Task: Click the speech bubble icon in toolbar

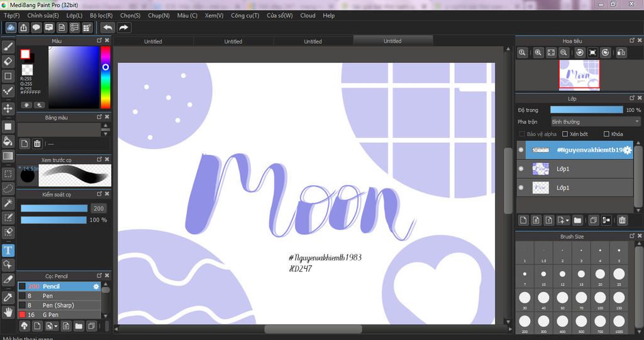Action: point(36,28)
